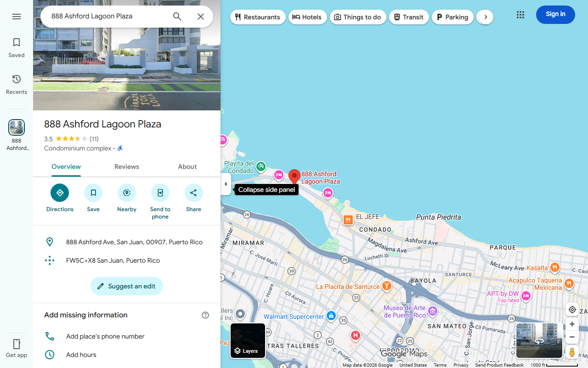
Task: Toggle the 1000 ft map scale
Action: point(554,365)
